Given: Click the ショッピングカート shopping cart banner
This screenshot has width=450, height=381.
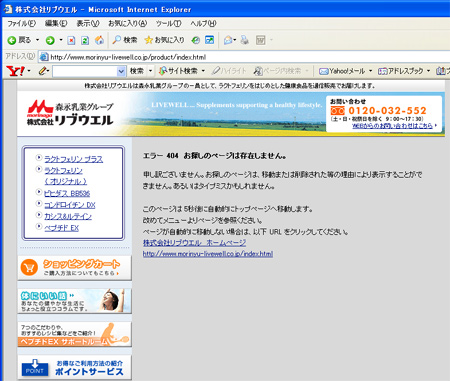Looking at the screenshot, I should 75,268.
